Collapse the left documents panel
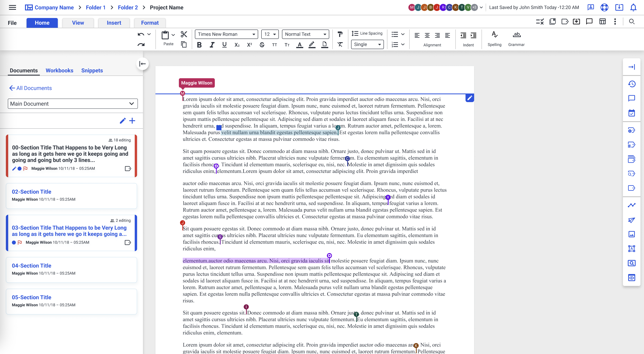 [x=143, y=64]
